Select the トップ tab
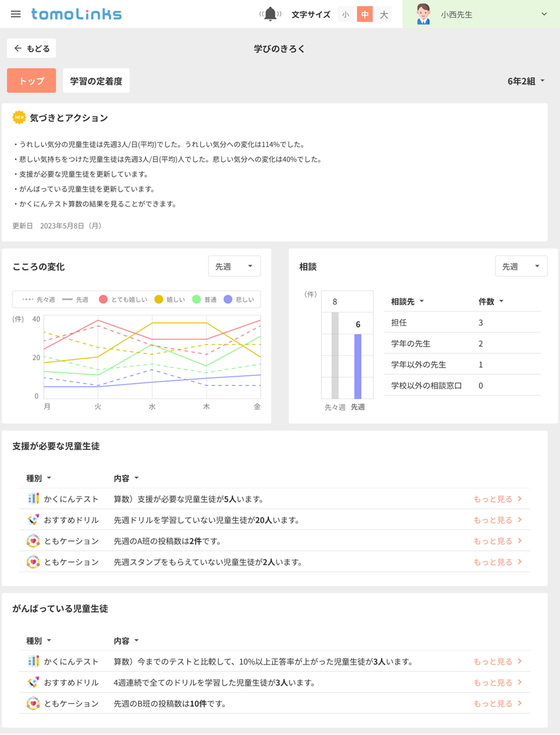This screenshot has width=560, height=735. coord(32,81)
